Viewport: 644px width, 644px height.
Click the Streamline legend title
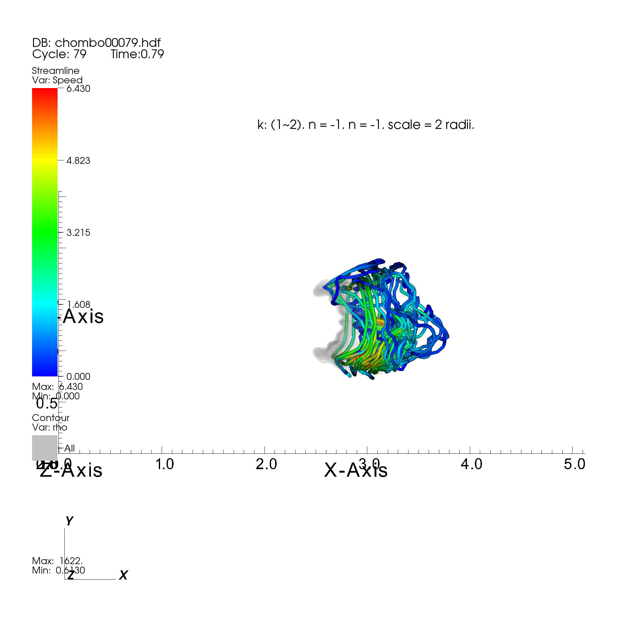[x=55, y=71]
